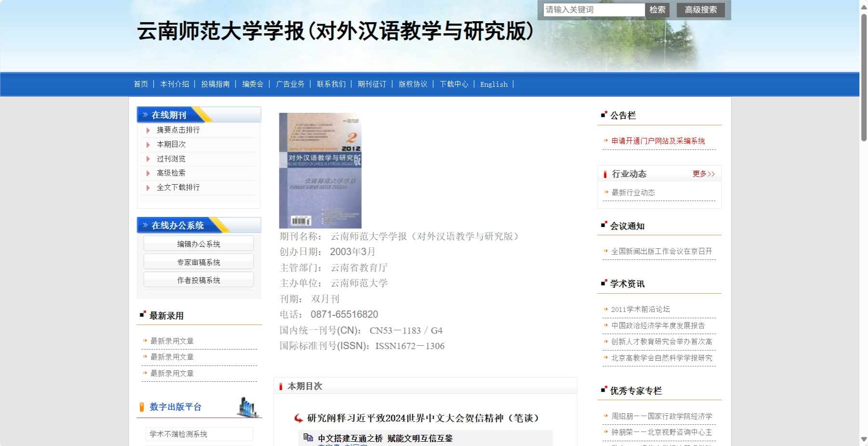This screenshot has width=868, height=446.
Task: Click the journal title banner text
Action: 335,31
